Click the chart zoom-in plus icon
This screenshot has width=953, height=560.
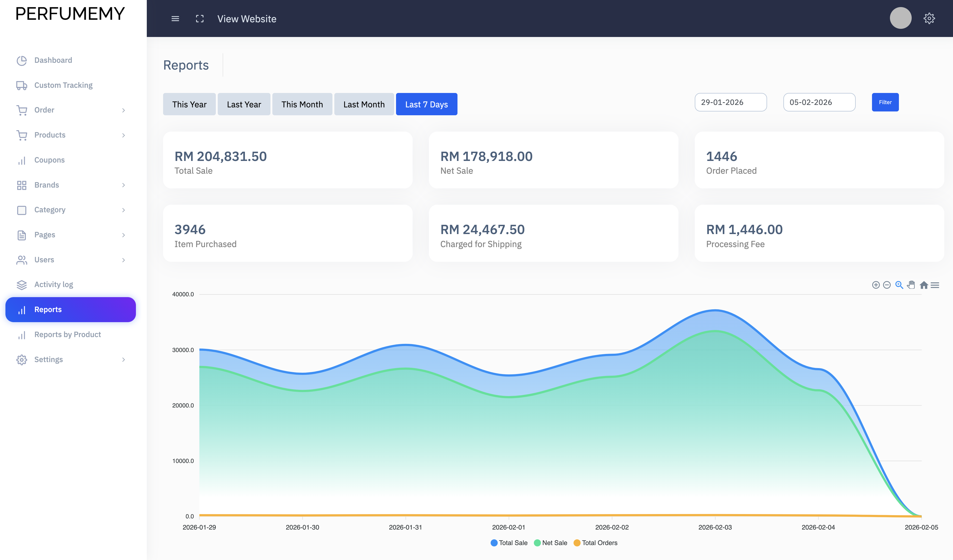click(x=876, y=285)
